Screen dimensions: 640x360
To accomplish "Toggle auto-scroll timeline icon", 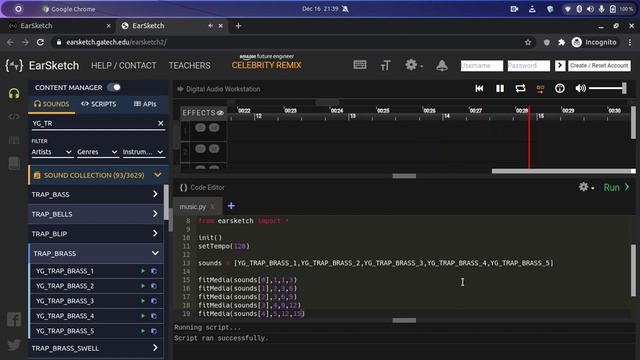I will click(540, 89).
